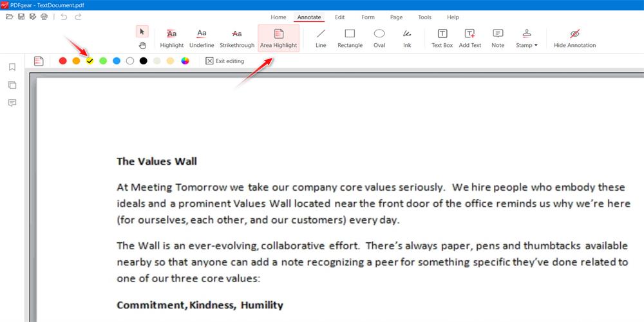Expand the Stamp dropdown
Viewport: 644px width, 322px height.
click(526, 38)
